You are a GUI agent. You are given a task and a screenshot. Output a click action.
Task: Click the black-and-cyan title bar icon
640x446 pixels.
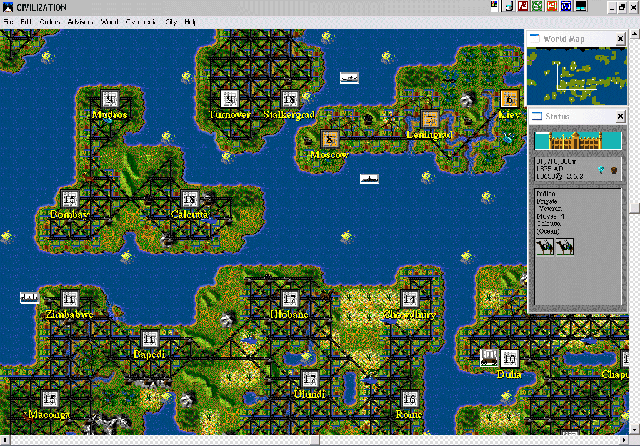(580, 6)
